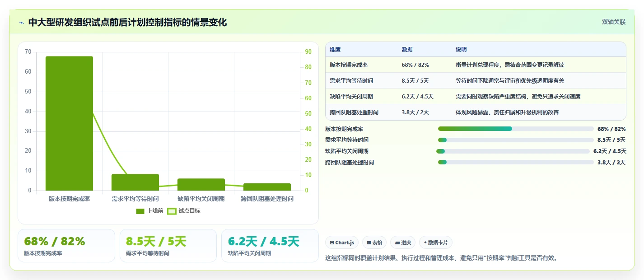This screenshot has height=280, width=644.
Task: Click the 68% / 82% value in the table
Action: pos(415,65)
